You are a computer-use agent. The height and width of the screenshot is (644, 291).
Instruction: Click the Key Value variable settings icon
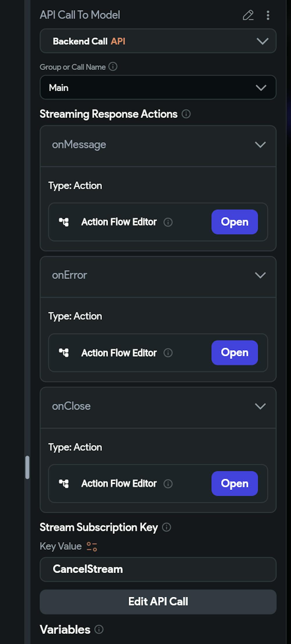click(x=92, y=546)
